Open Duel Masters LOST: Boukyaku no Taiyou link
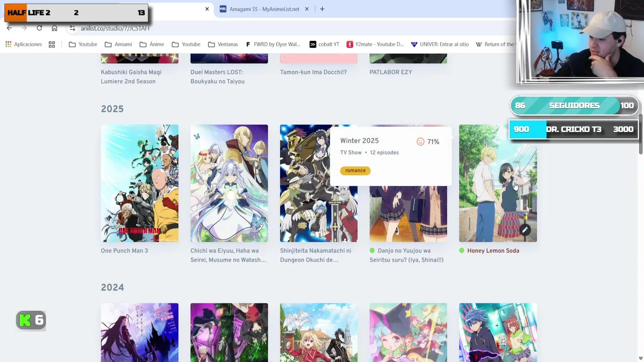 pyautogui.click(x=217, y=76)
